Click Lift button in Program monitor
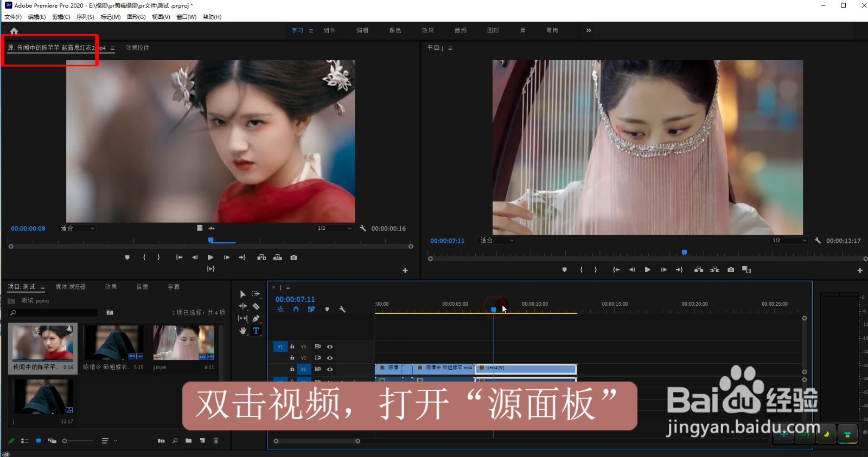The image size is (868, 457). click(x=699, y=269)
